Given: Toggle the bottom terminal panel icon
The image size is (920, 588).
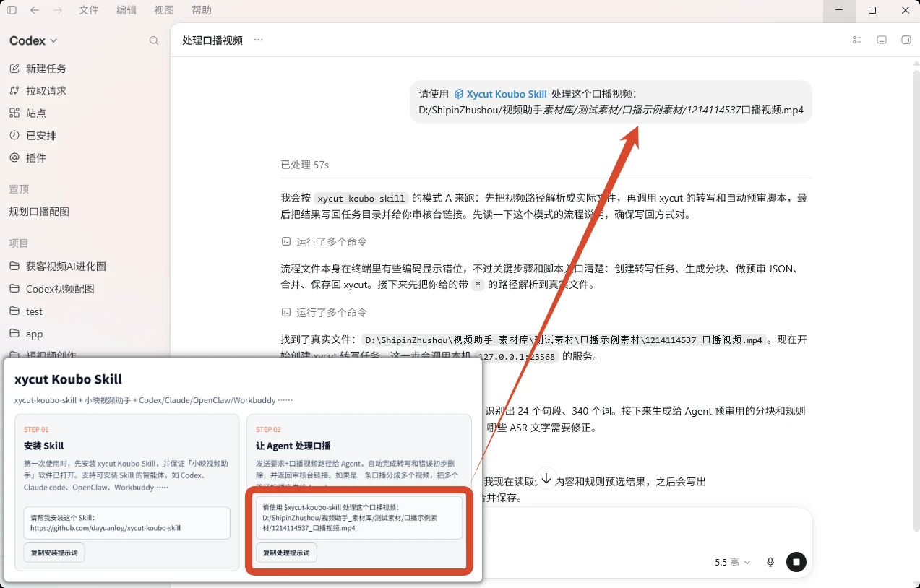Looking at the screenshot, I should click(x=882, y=40).
